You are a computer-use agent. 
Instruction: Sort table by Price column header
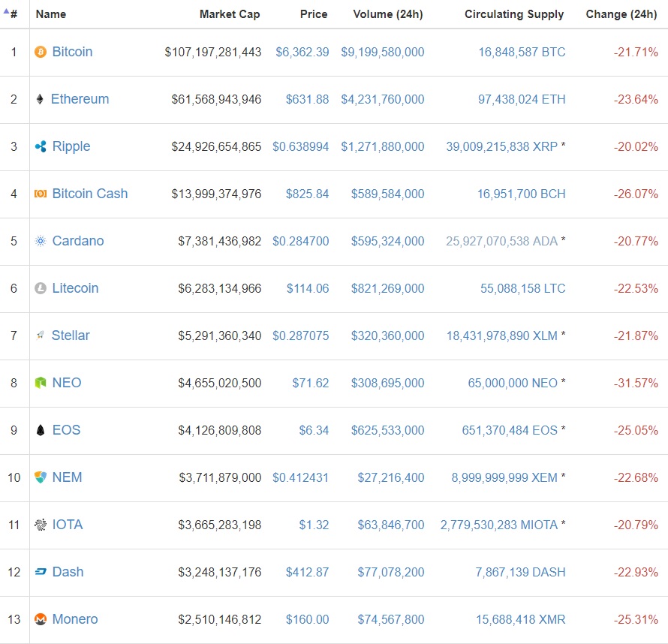point(314,14)
